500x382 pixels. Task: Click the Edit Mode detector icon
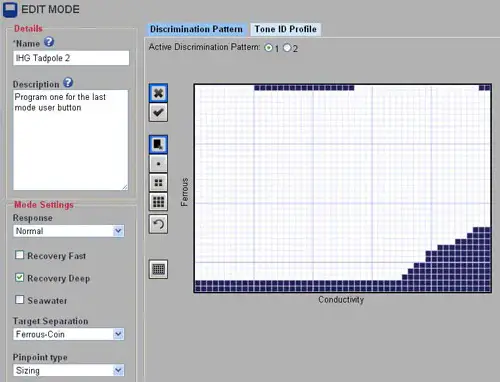tap(10, 10)
